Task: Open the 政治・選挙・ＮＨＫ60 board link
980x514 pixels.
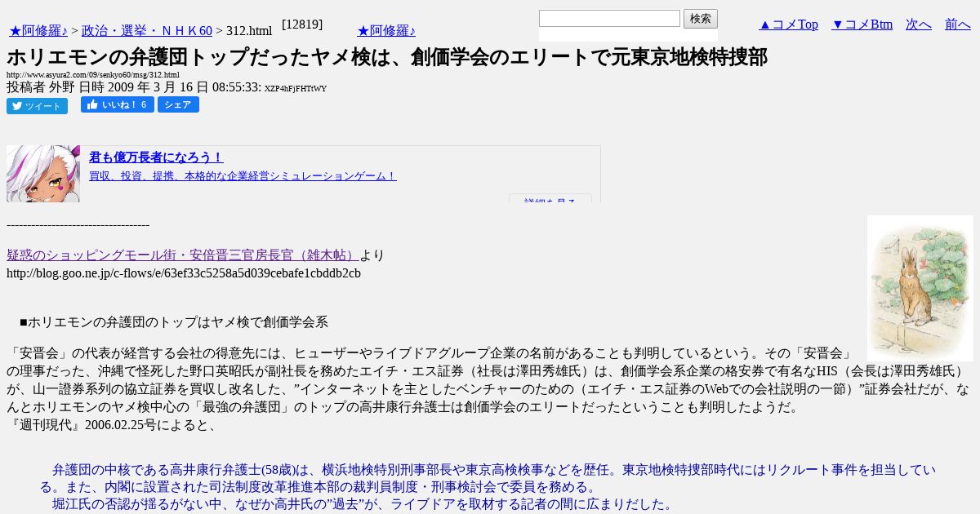Action: pyautogui.click(x=147, y=31)
